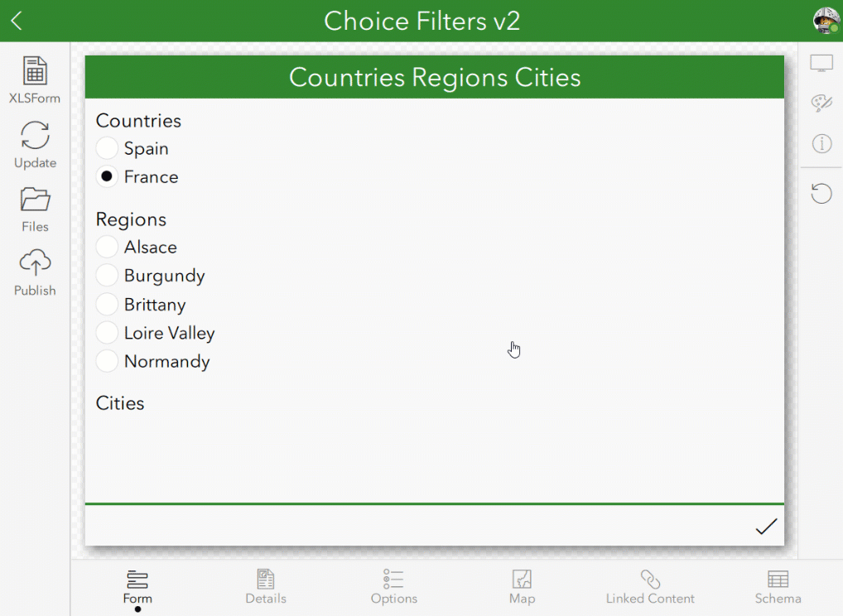This screenshot has height=616, width=843.
Task: Open the Map tab
Action: tap(522, 586)
